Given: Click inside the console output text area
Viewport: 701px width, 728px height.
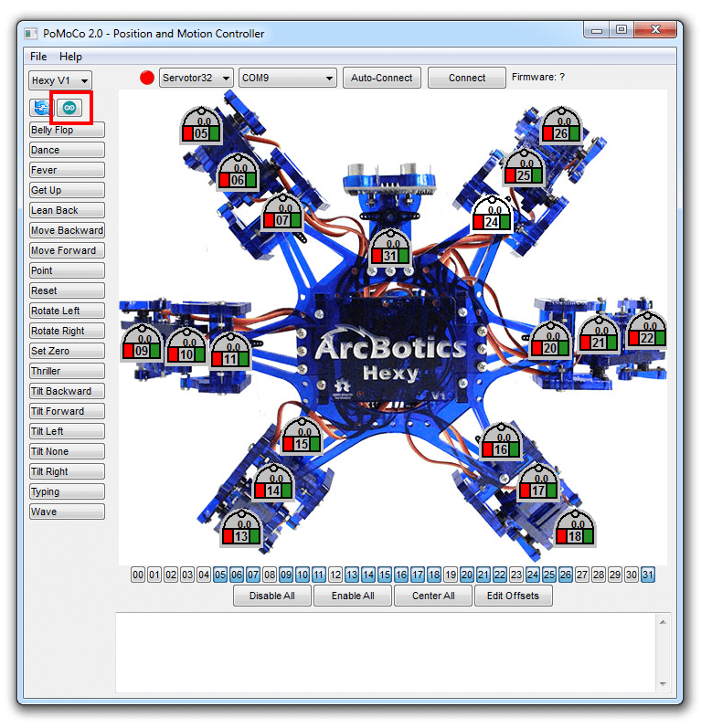Looking at the screenshot, I should 386,653.
